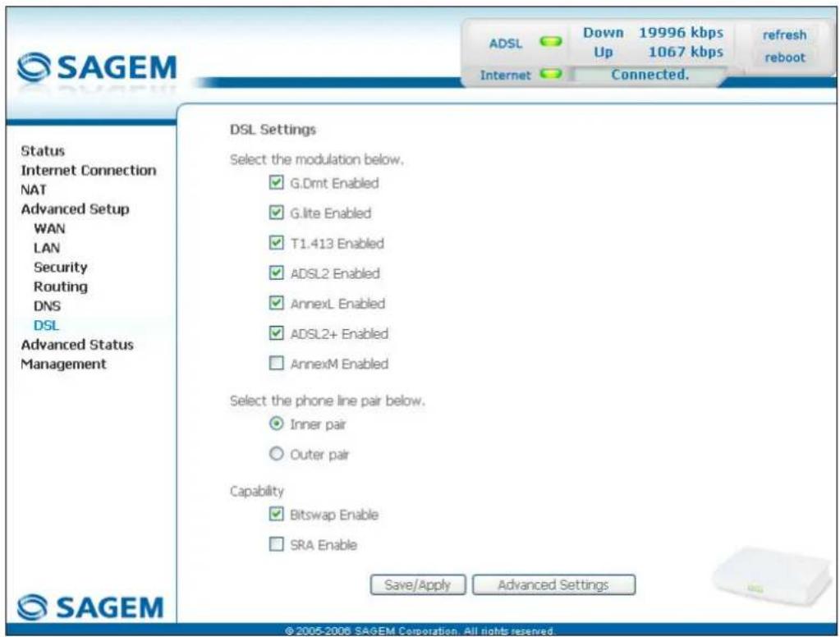
Task: Open the DNS submenu item
Action: (x=47, y=306)
